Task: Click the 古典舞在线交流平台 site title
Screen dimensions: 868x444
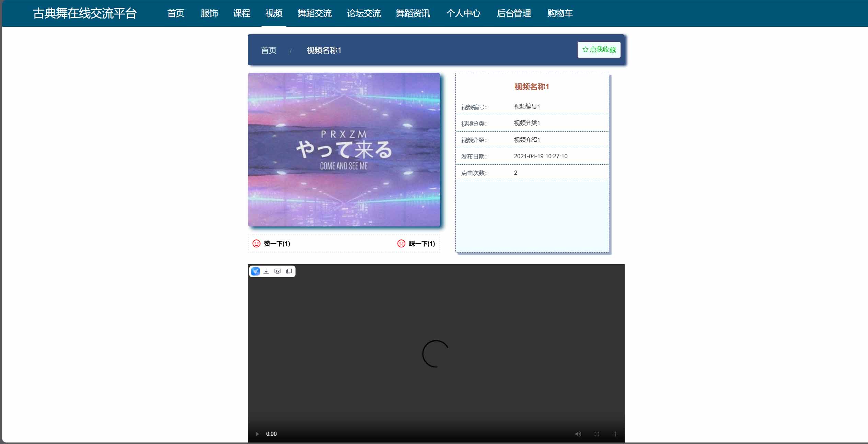Action: click(x=85, y=13)
